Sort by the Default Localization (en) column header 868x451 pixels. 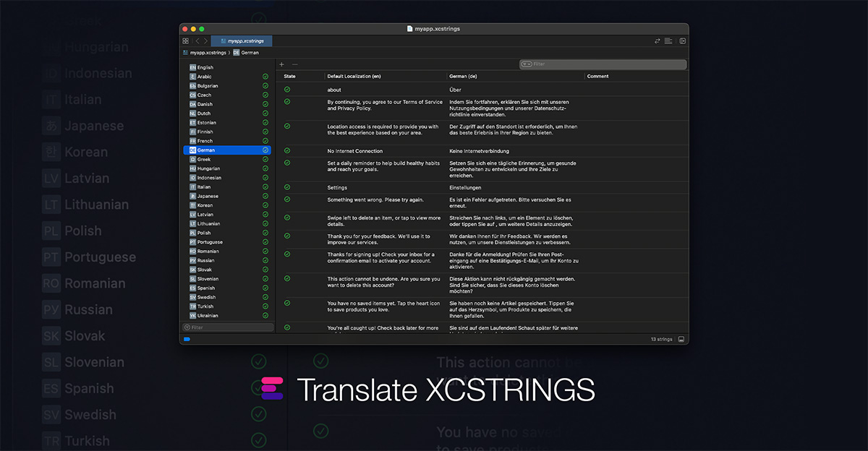point(354,76)
